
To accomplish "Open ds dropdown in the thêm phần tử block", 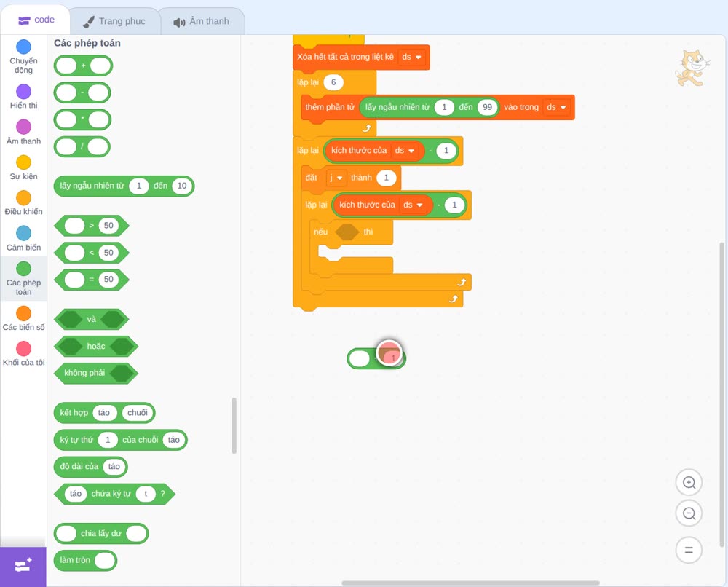I will (556, 107).
